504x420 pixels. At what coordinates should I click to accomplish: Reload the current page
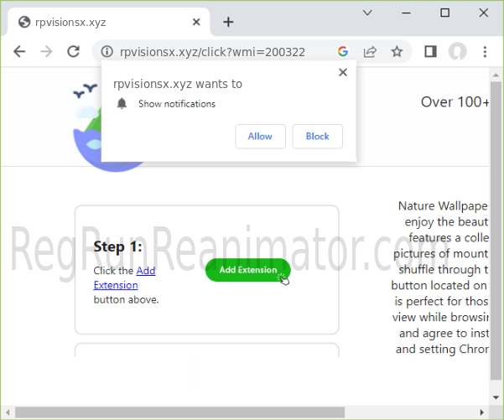(75, 51)
